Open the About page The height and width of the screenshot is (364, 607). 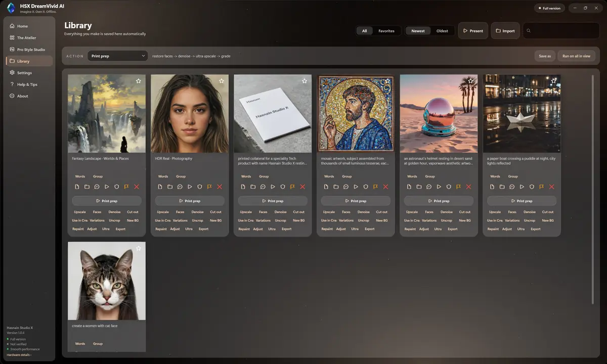click(x=29, y=96)
